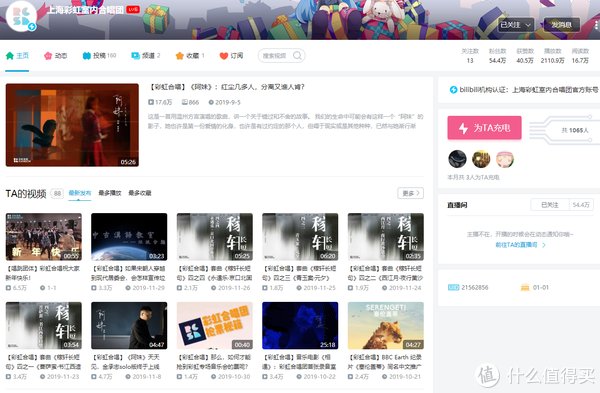Open the 05:25 稼轩长短句 video thumbnail
The height and width of the screenshot is (393, 600).
click(x=215, y=237)
